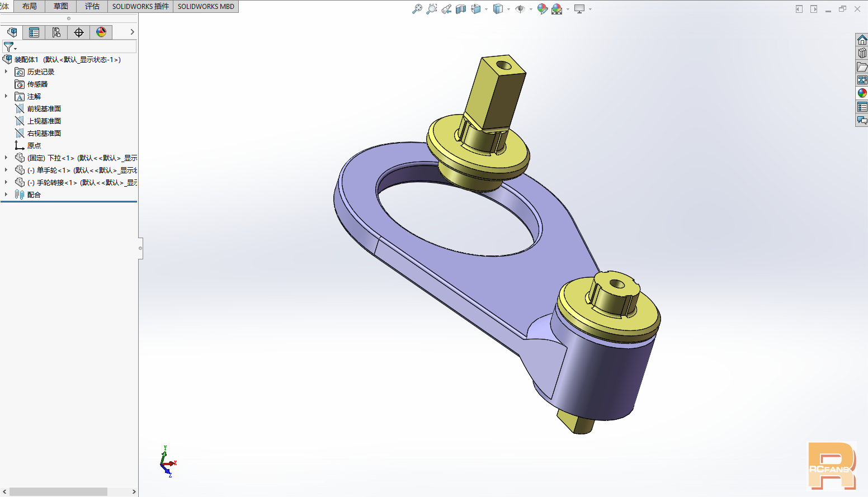The image size is (868, 497).
Task: Open the SOLIDWORKS 插件 tab
Action: (x=140, y=6)
